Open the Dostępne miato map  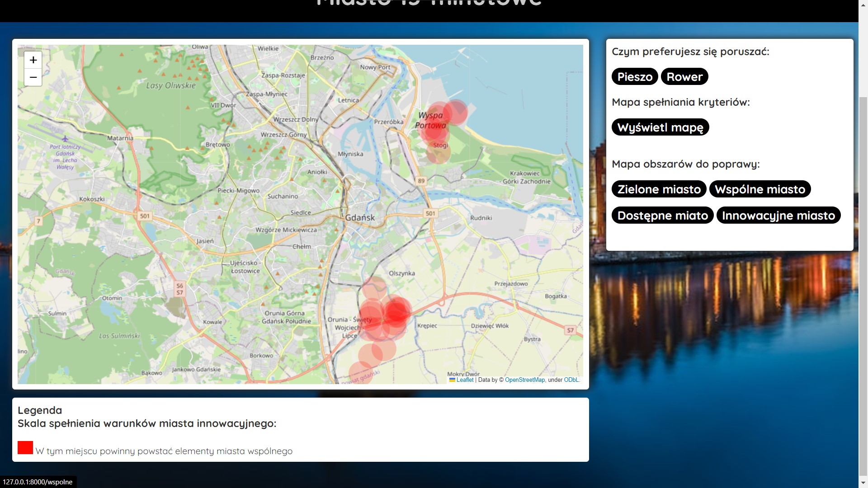click(662, 216)
